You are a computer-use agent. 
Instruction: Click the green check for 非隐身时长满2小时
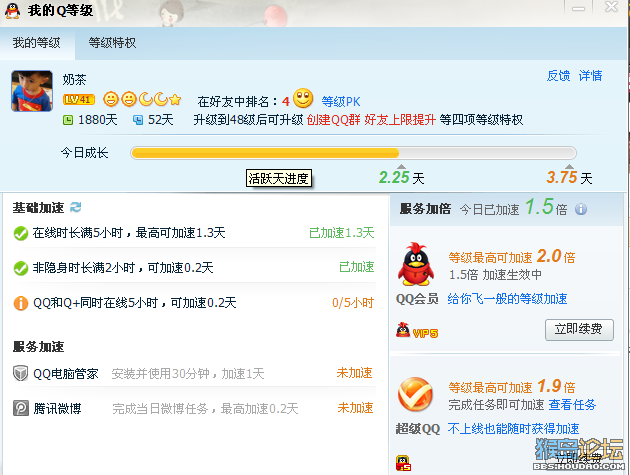pyautogui.click(x=20, y=268)
